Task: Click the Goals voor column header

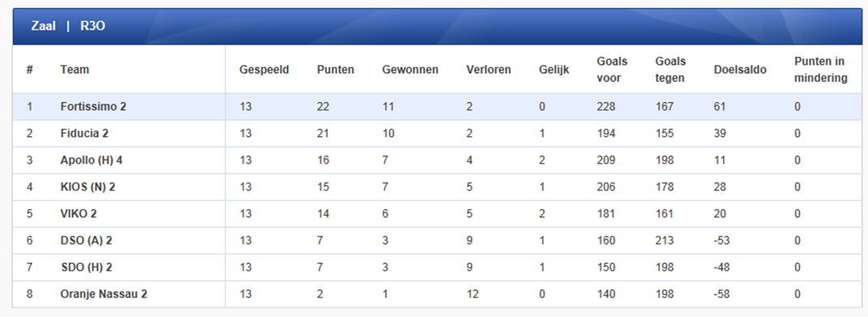Action: click(x=612, y=70)
